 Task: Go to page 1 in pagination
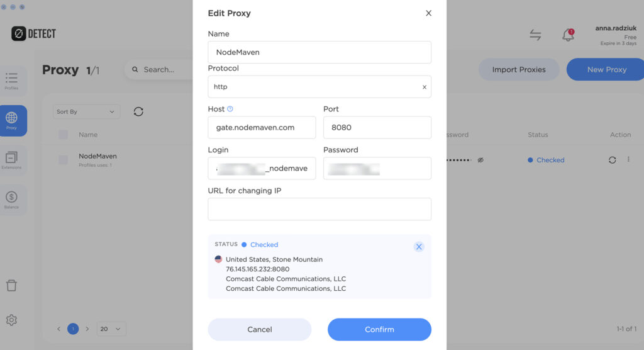(73, 329)
